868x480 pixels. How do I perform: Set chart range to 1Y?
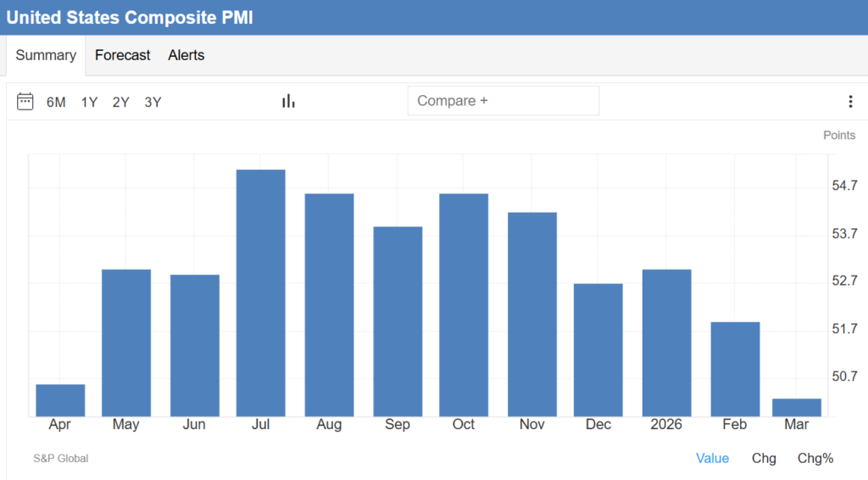89,102
